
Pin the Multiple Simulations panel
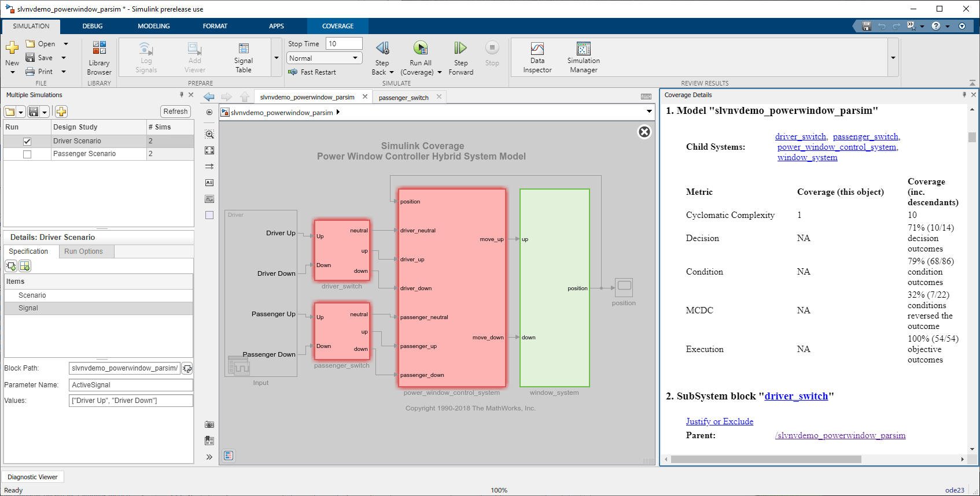182,95
